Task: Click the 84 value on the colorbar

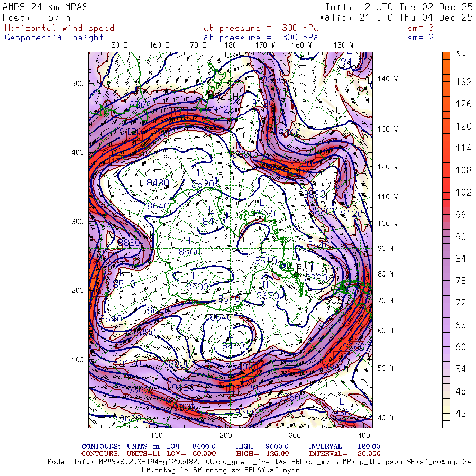Action: [x=461, y=259]
